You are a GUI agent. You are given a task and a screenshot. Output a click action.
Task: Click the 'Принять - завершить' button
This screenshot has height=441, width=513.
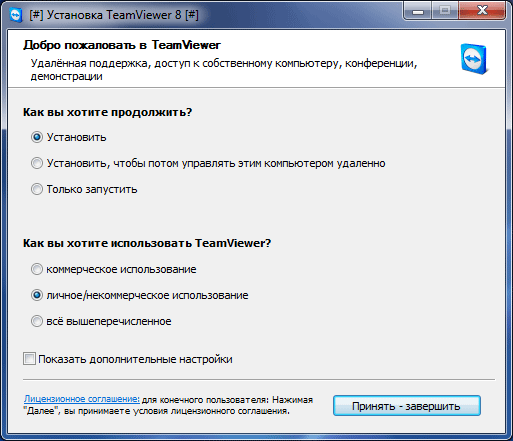point(407,406)
